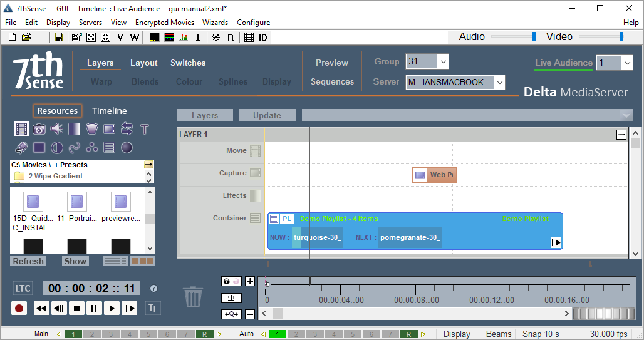Click the grid toolbar icon

(x=249, y=38)
